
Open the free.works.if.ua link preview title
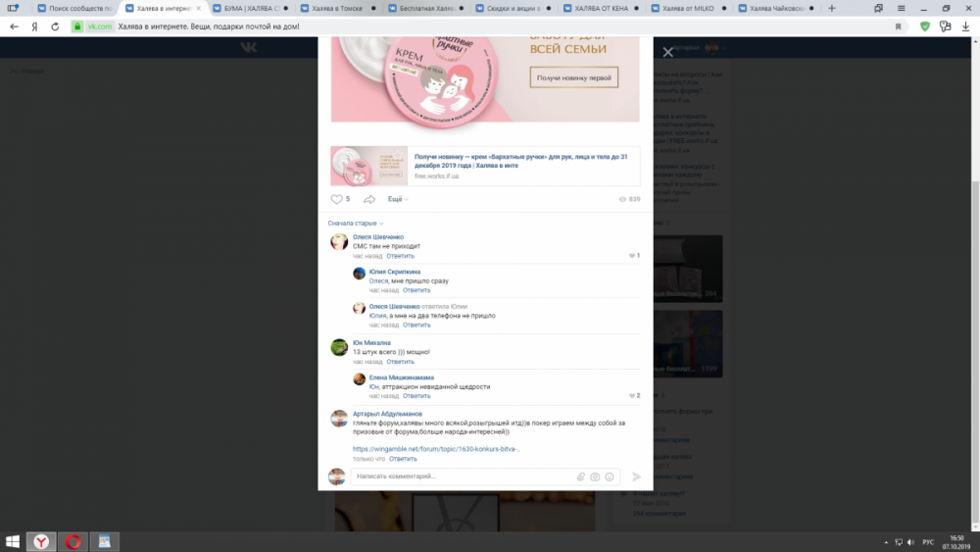click(x=520, y=161)
